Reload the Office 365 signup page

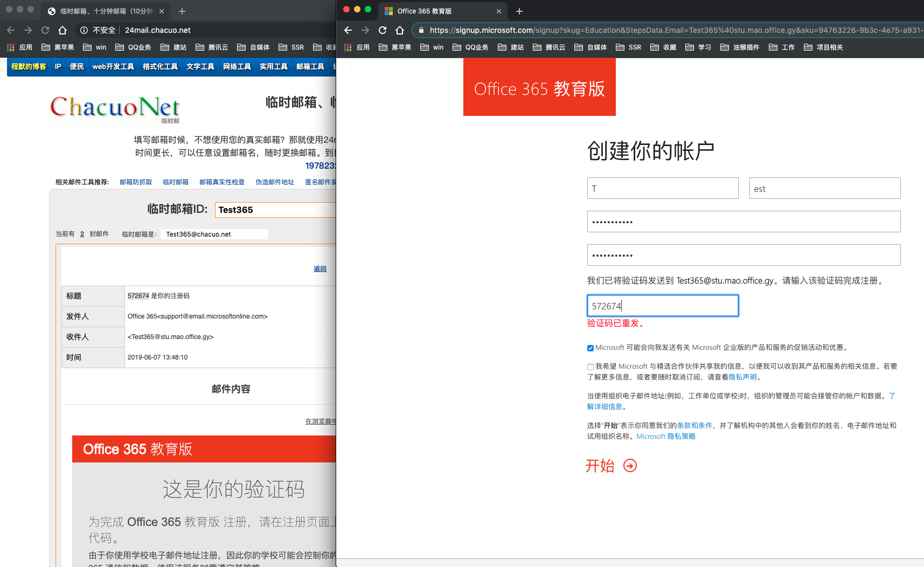(383, 30)
